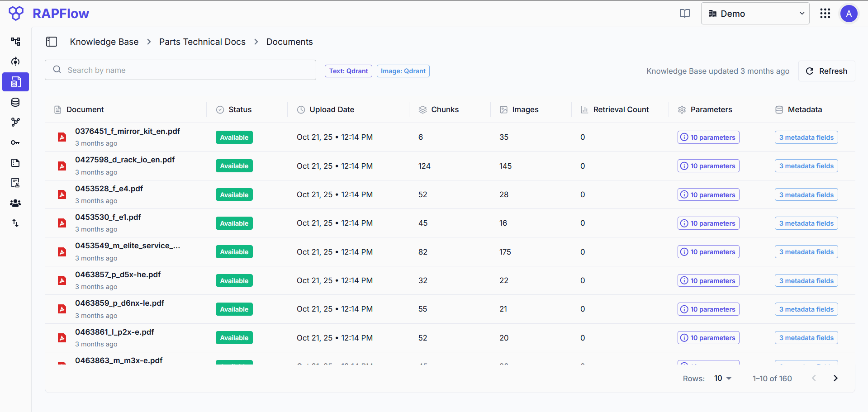Image resolution: width=868 pixels, height=412 pixels.
Task: Click the Refresh button
Action: [x=826, y=71]
